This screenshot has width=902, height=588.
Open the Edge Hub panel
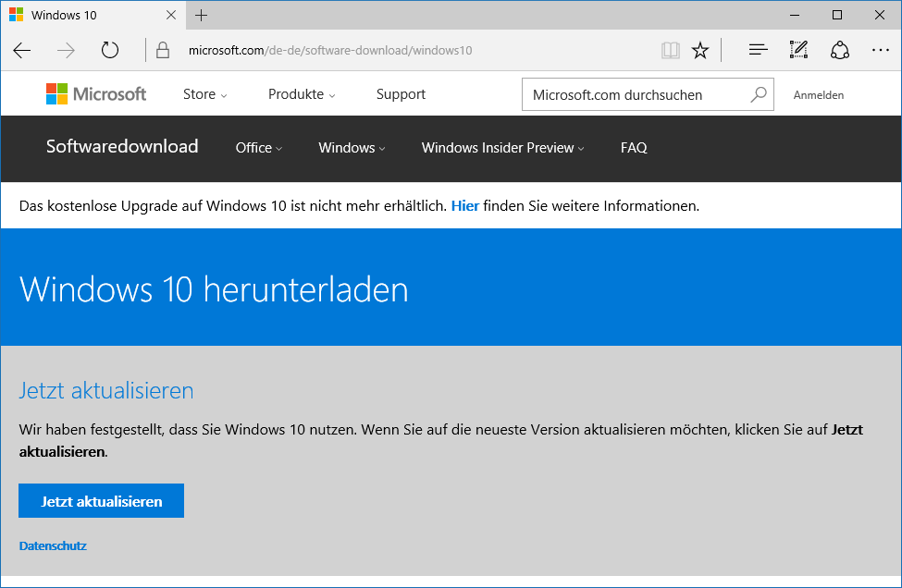(x=758, y=50)
